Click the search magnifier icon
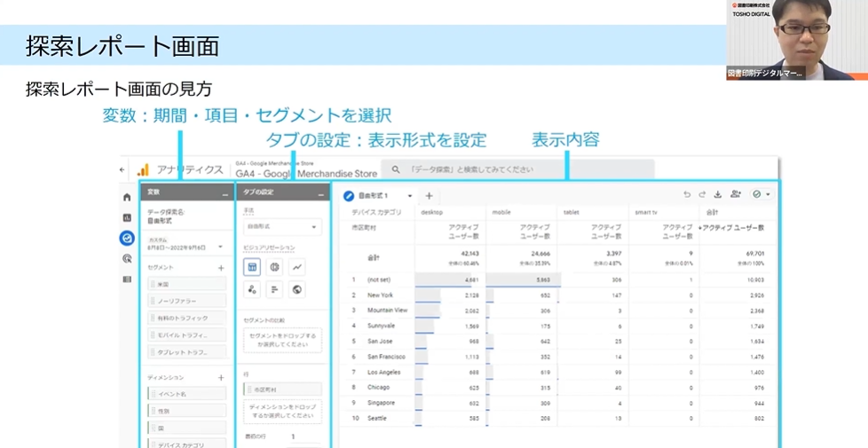 click(396, 169)
